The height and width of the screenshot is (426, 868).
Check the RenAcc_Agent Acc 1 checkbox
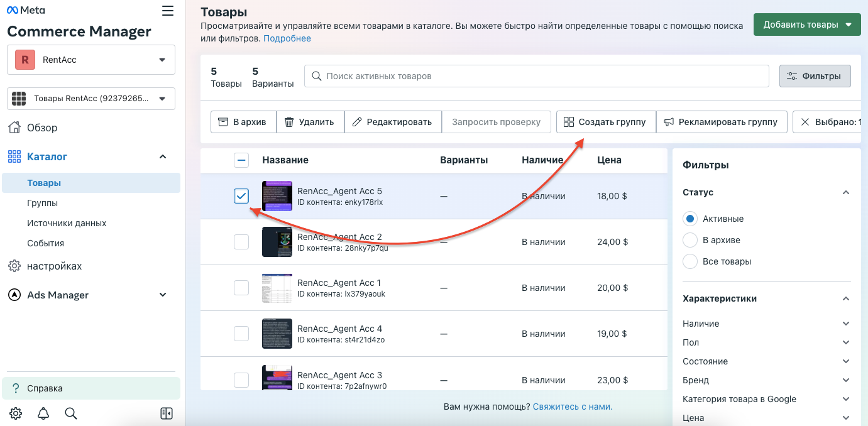click(241, 288)
